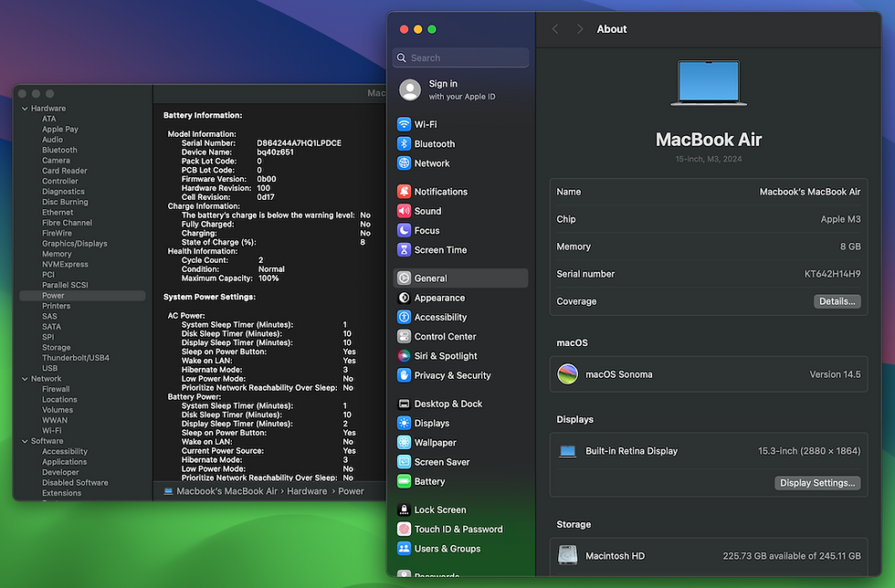Select NVMExpress in Hardware list
This screenshot has height=588, width=895.
65,264
